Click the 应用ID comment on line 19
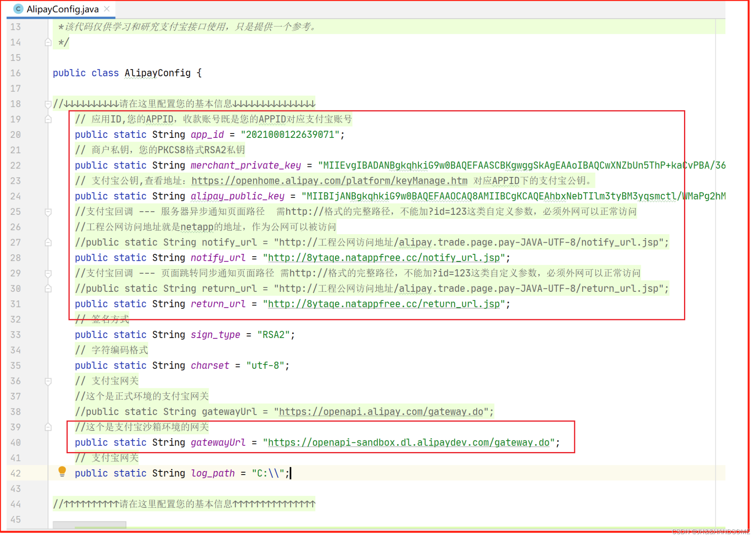This screenshot has height=538, width=756. tap(214, 119)
